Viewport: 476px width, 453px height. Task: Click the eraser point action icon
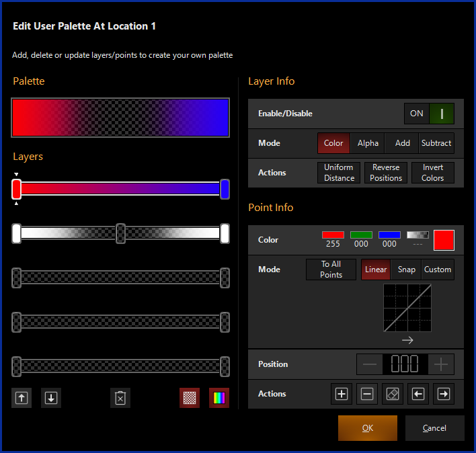(x=393, y=394)
